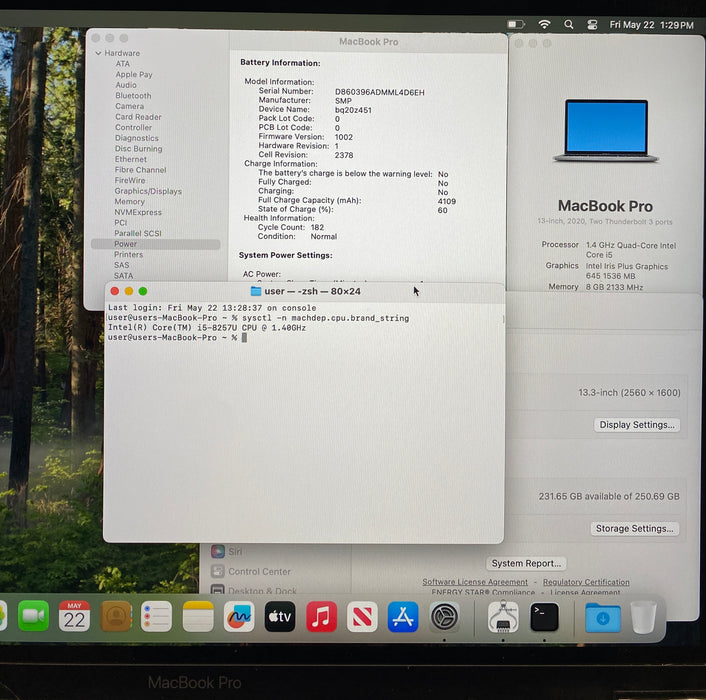The height and width of the screenshot is (700, 706).
Task: Open System Information icon in dock
Action: tap(503, 616)
